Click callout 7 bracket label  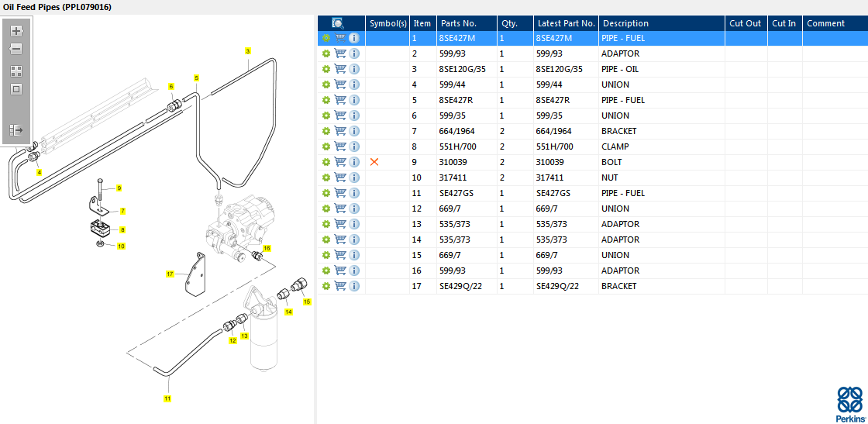click(x=122, y=211)
